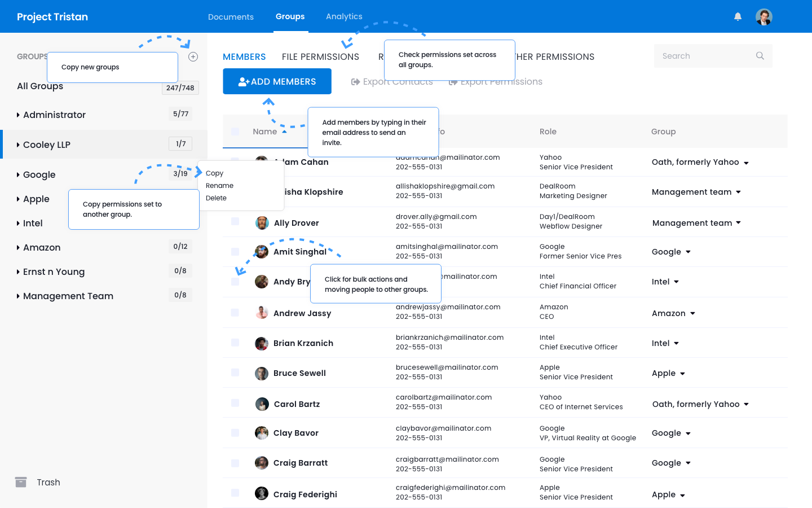Click the Group column header
The height and width of the screenshot is (508, 812).
point(664,132)
